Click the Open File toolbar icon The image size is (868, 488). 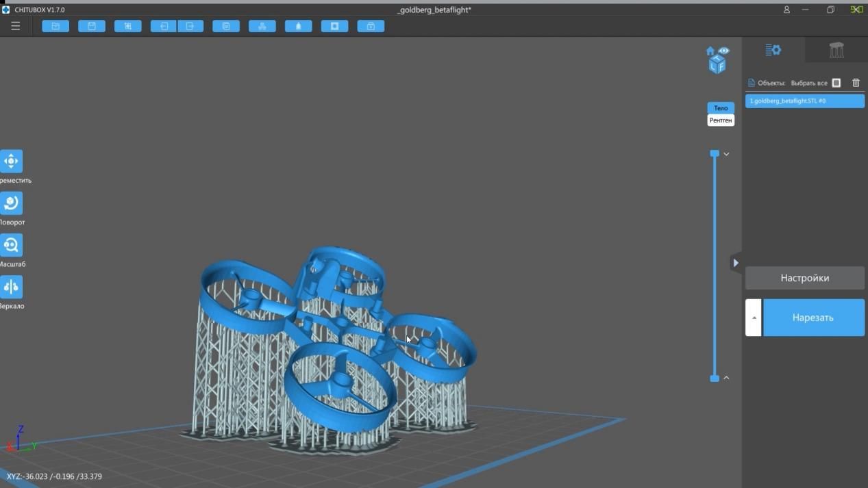55,26
